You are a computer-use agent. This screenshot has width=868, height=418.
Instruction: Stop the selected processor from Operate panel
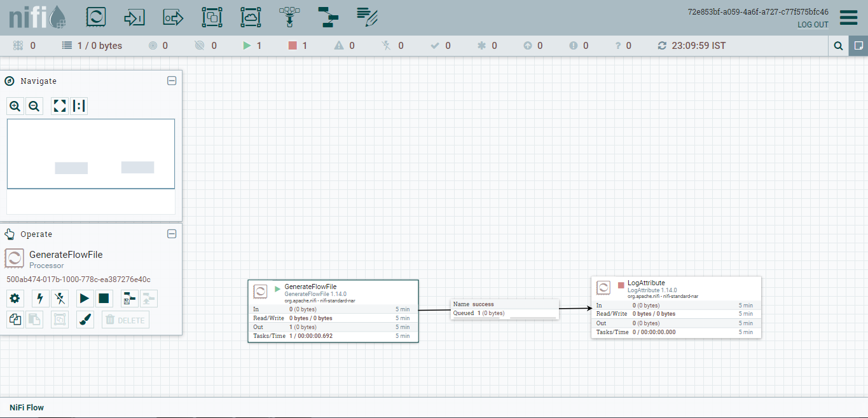pyautogui.click(x=104, y=299)
